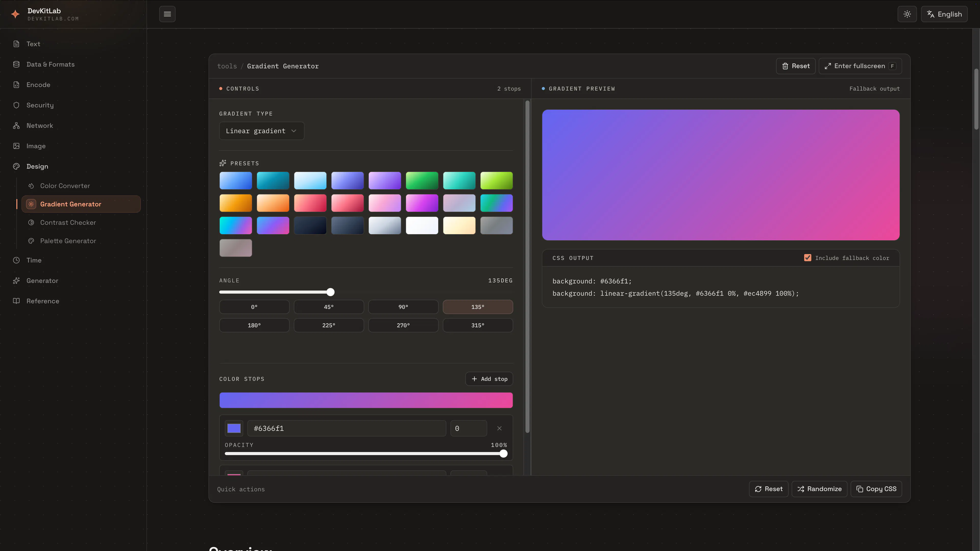980x551 pixels.
Task: Click Reset in quick actions bar
Action: [x=769, y=489]
